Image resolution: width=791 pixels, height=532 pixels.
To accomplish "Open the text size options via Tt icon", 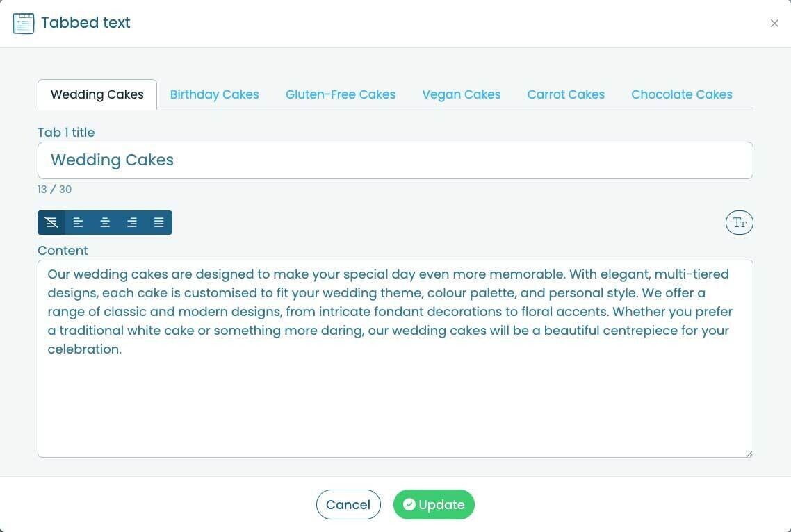I will [739, 222].
